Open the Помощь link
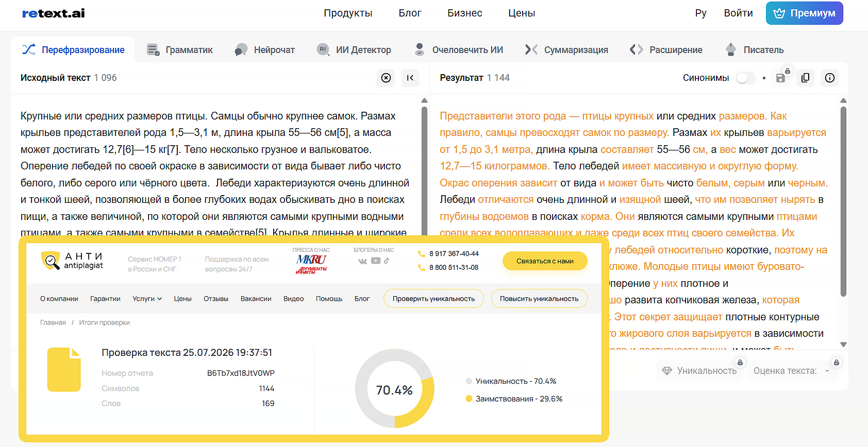Image resolution: width=868 pixels, height=447 pixels. tap(329, 299)
